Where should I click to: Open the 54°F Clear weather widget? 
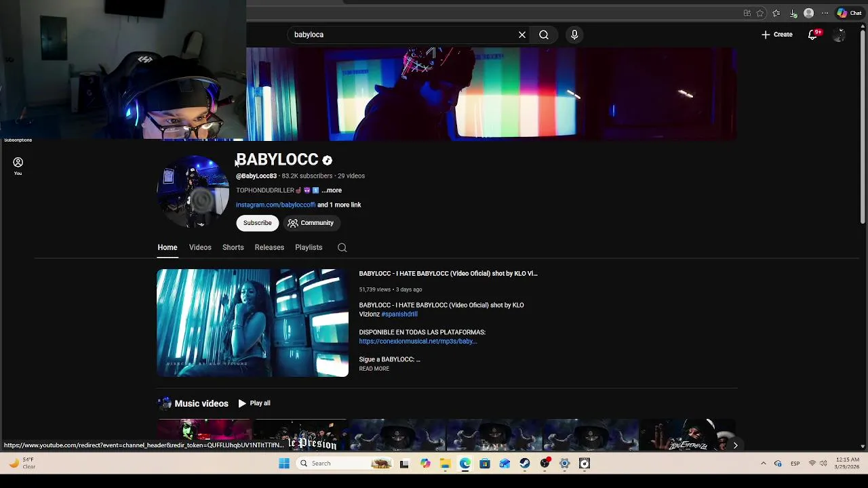point(22,464)
